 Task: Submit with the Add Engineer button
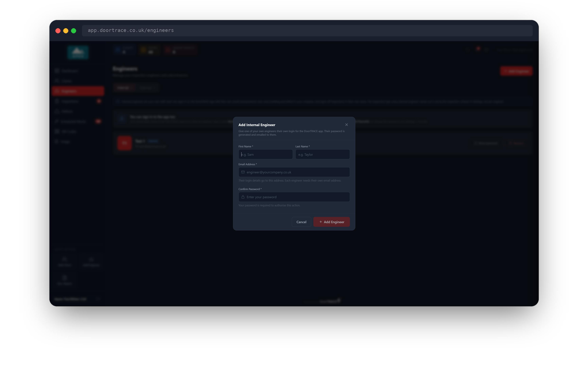331,222
